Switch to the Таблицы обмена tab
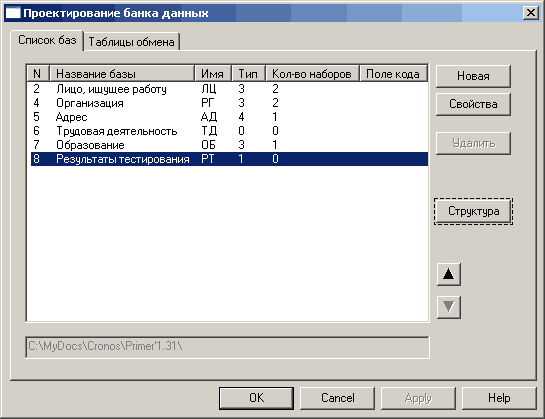Viewport: 545px width, 419px height. tap(132, 42)
